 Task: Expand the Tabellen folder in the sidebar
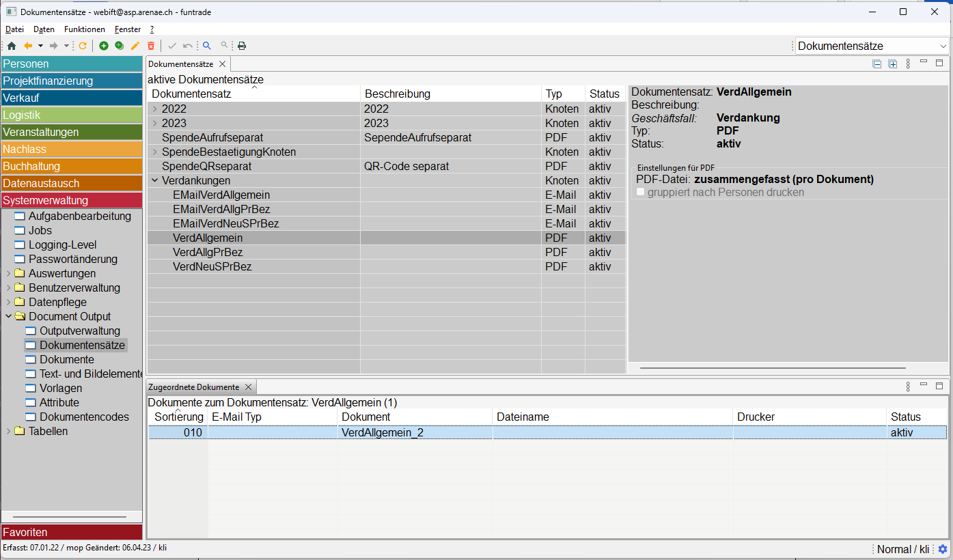point(9,432)
